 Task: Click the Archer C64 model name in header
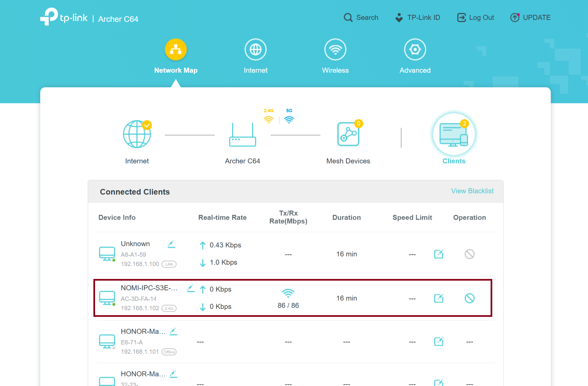pos(118,19)
